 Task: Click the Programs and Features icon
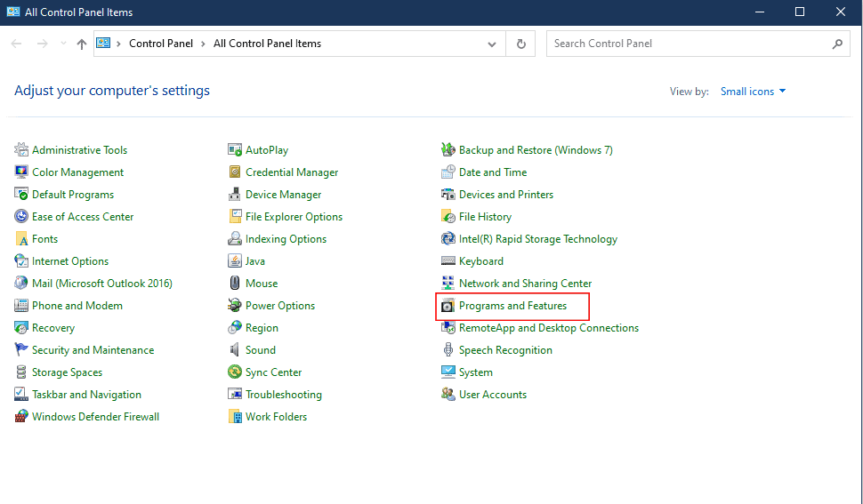click(448, 306)
